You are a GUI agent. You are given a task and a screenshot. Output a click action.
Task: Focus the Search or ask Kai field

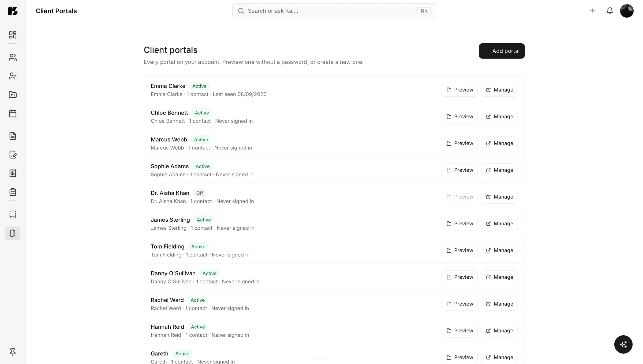point(334,11)
